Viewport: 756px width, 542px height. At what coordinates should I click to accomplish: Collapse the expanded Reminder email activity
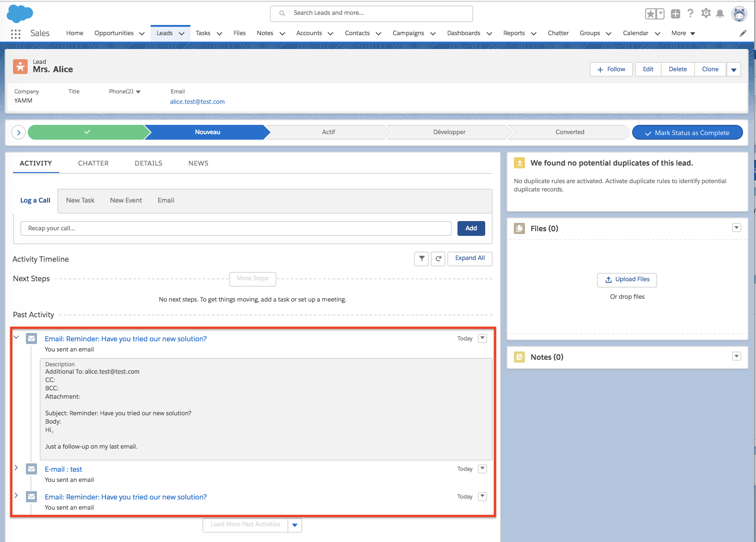16,338
